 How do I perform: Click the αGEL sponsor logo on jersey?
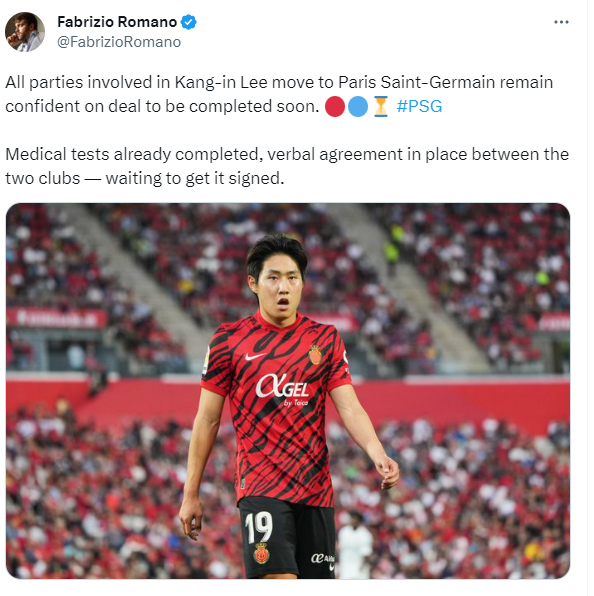pos(282,388)
